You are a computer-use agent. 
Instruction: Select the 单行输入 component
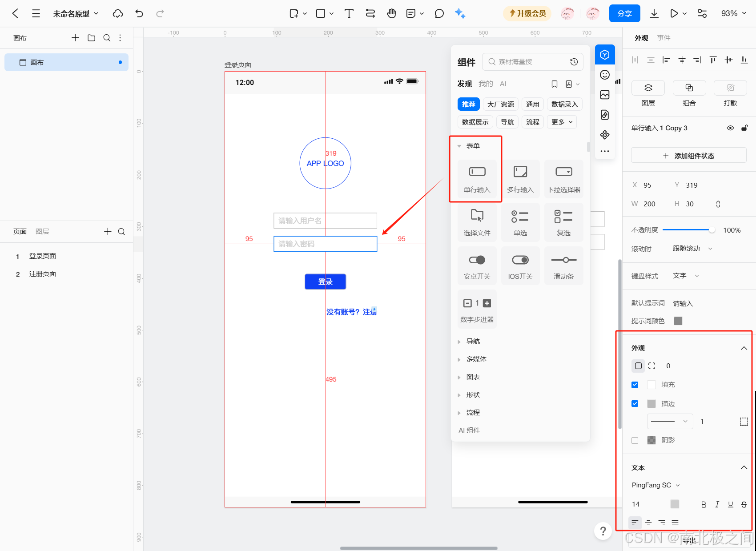477,179
